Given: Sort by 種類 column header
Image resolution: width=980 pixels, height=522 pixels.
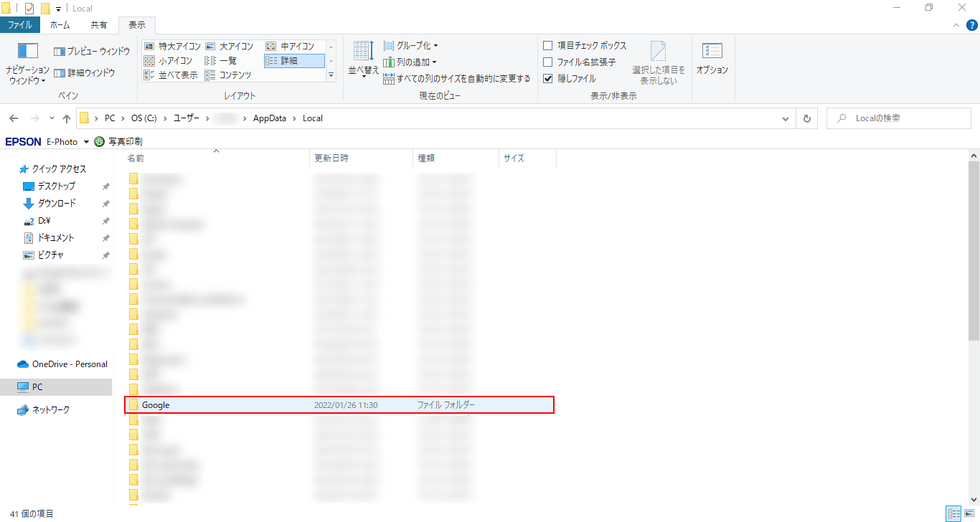Looking at the screenshot, I should (x=456, y=158).
